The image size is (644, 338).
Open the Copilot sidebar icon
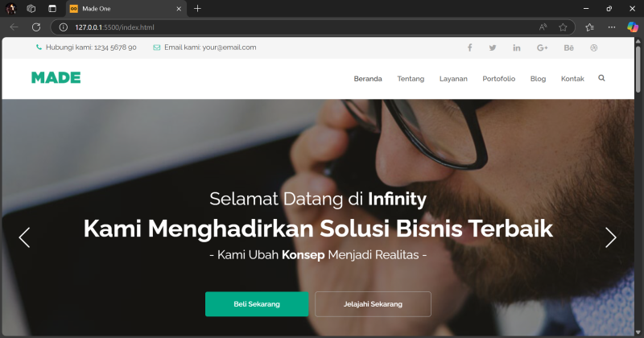pyautogui.click(x=633, y=27)
